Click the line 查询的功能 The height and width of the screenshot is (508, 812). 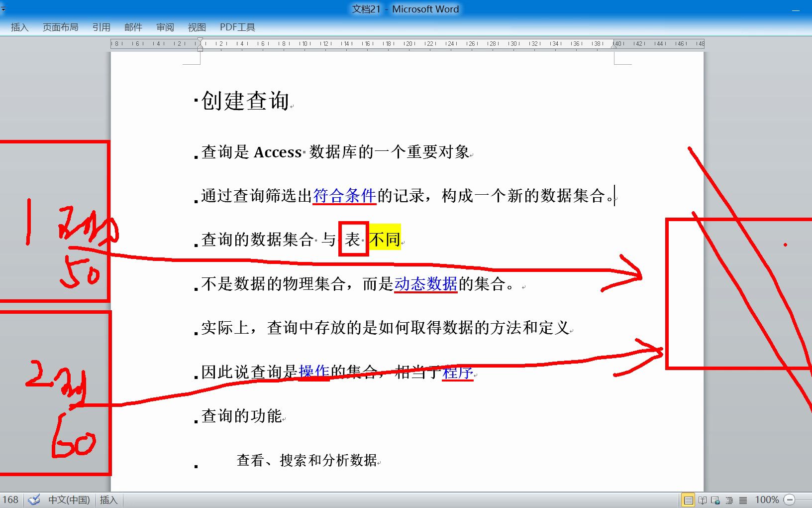242,416
